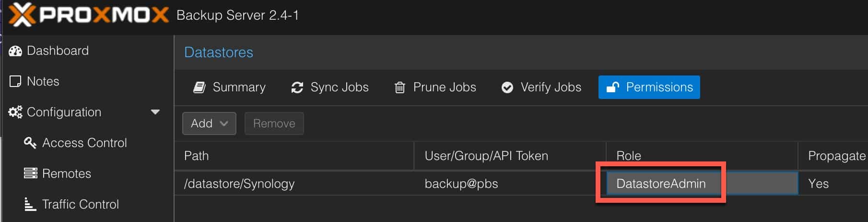868x222 pixels.
Task: Switch to the Sync Jobs tab
Action: 330,87
